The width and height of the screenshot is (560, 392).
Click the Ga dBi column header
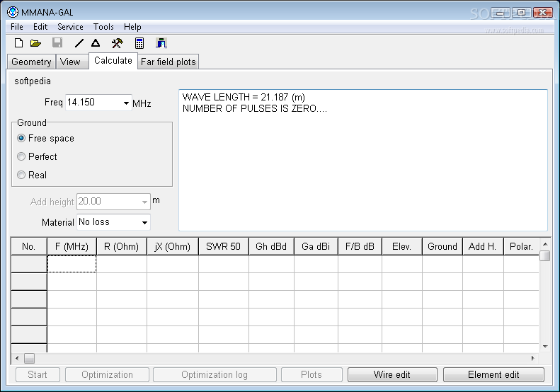point(316,246)
